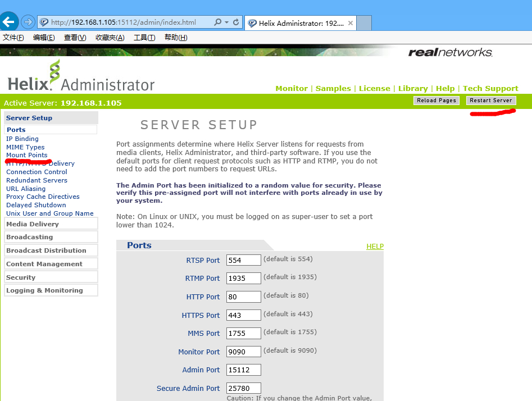Expand the Content Management section

[x=51, y=264]
